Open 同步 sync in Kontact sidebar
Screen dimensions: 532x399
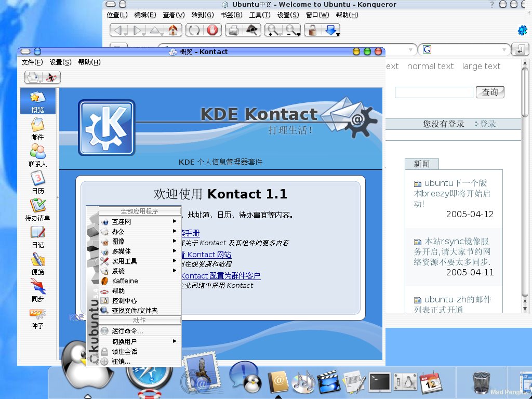tap(37, 290)
